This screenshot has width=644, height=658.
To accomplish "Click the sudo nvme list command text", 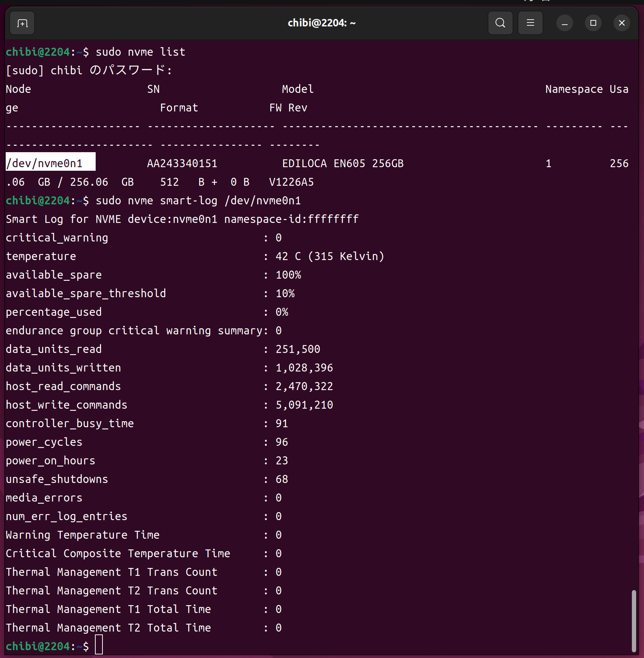I will coord(140,52).
